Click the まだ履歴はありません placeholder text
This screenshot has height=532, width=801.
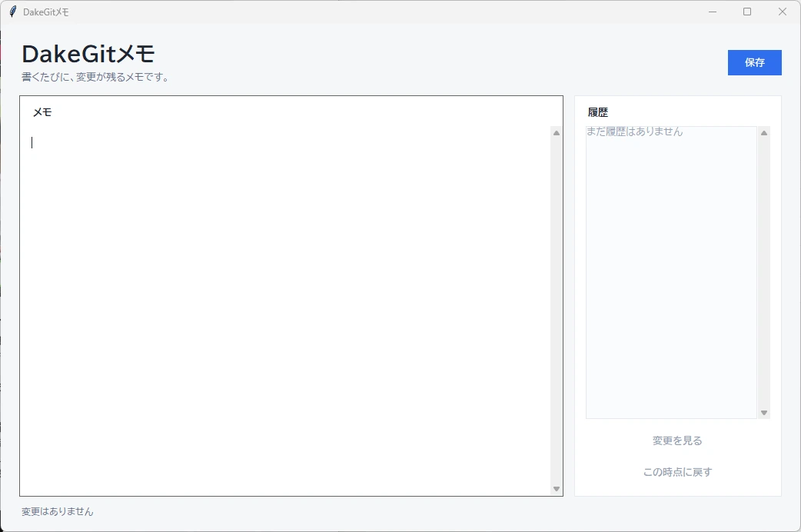634,131
